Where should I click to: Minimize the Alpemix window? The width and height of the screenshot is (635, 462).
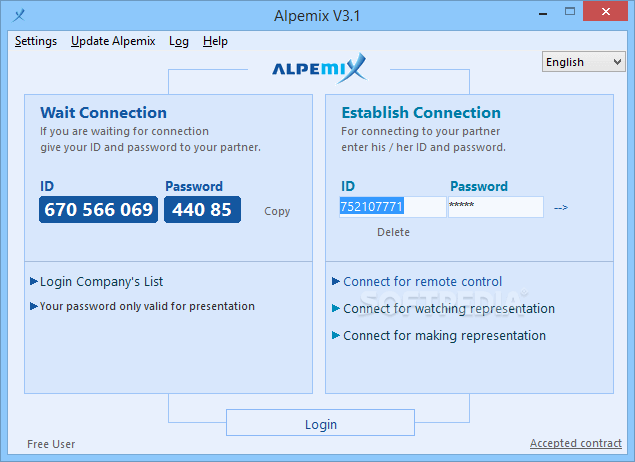click(543, 13)
